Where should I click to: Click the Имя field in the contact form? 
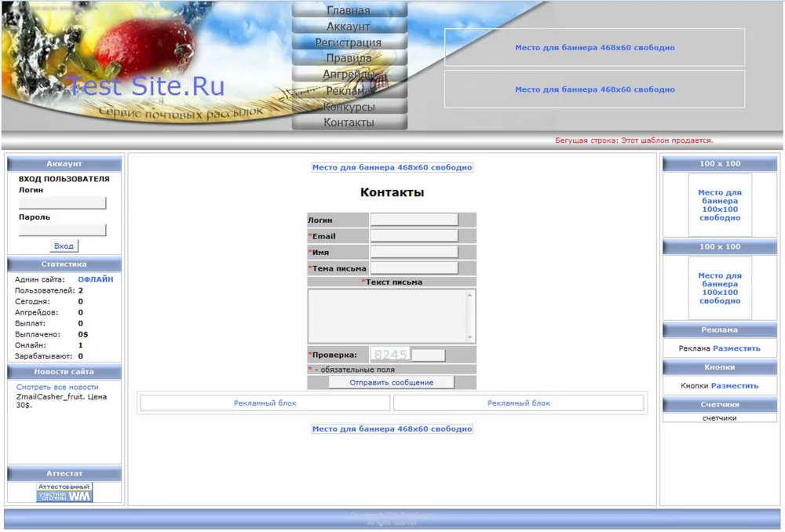point(414,252)
